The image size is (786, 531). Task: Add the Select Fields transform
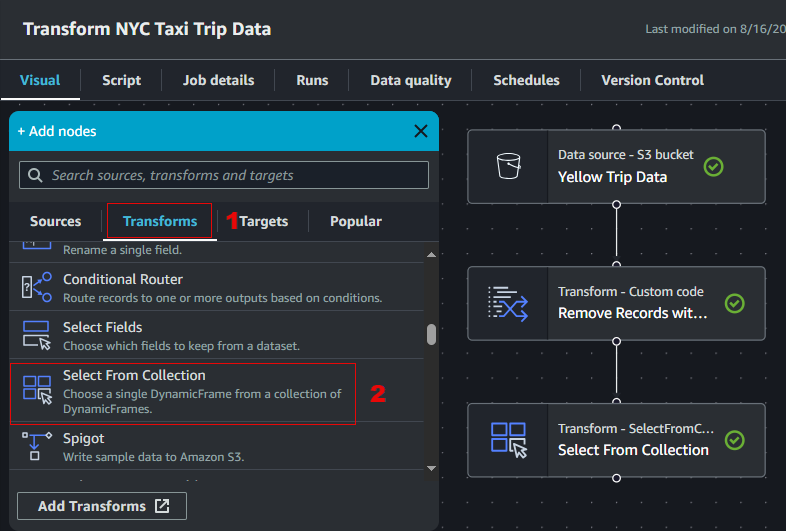tap(217, 335)
